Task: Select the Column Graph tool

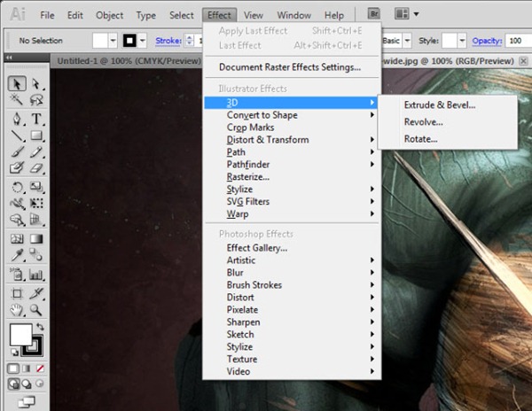Action: pyautogui.click(x=36, y=274)
